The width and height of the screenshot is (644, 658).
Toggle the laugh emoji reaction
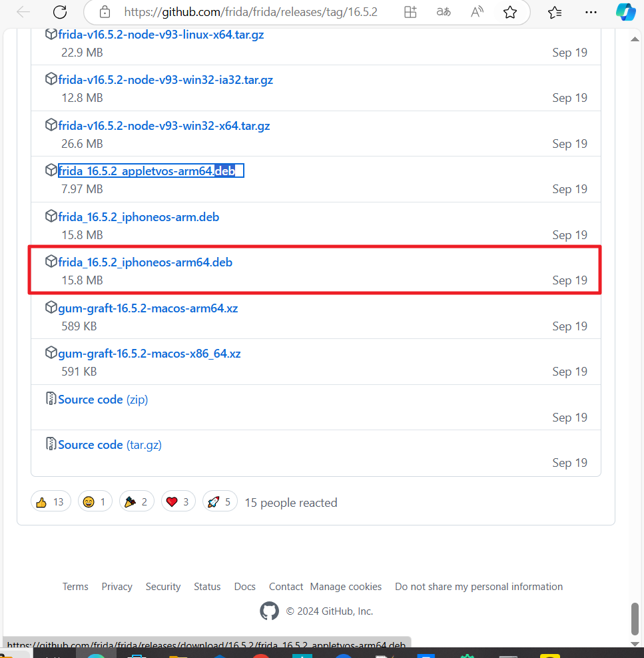pos(95,501)
